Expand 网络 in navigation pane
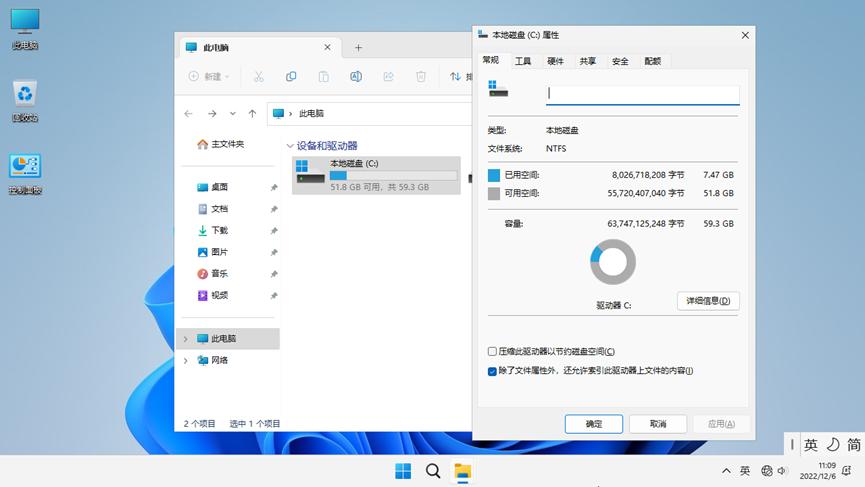Viewport: 865px width, 487px height. [x=186, y=360]
